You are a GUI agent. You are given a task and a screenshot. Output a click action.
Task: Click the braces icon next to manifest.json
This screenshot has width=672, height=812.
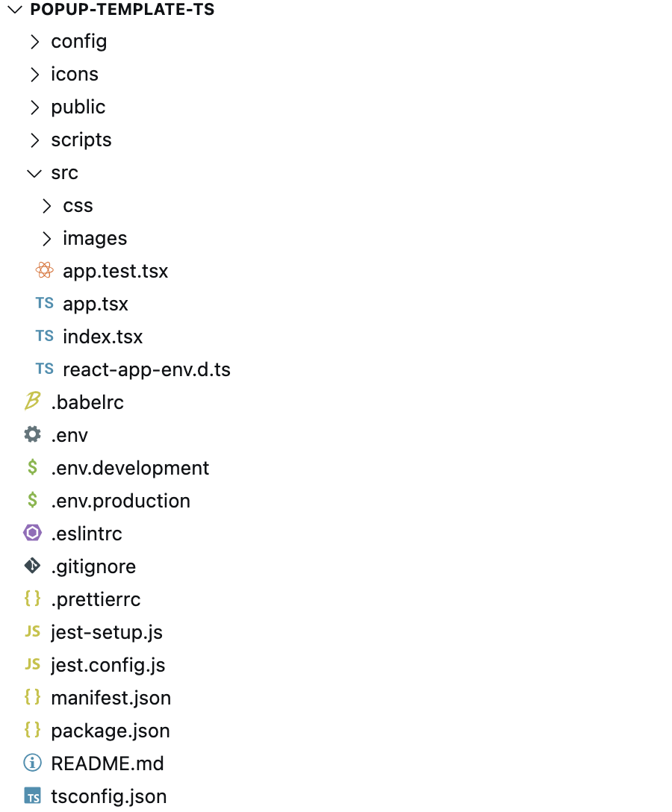(x=32, y=697)
